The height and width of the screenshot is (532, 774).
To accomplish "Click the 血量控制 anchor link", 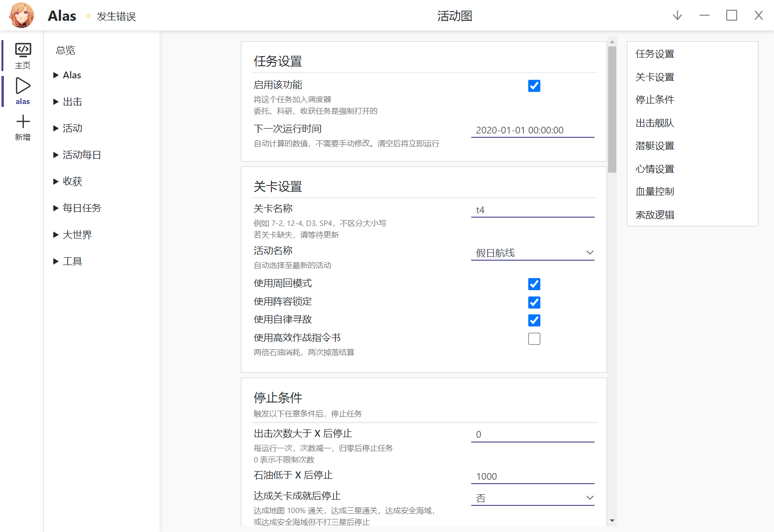I will coord(654,192).
